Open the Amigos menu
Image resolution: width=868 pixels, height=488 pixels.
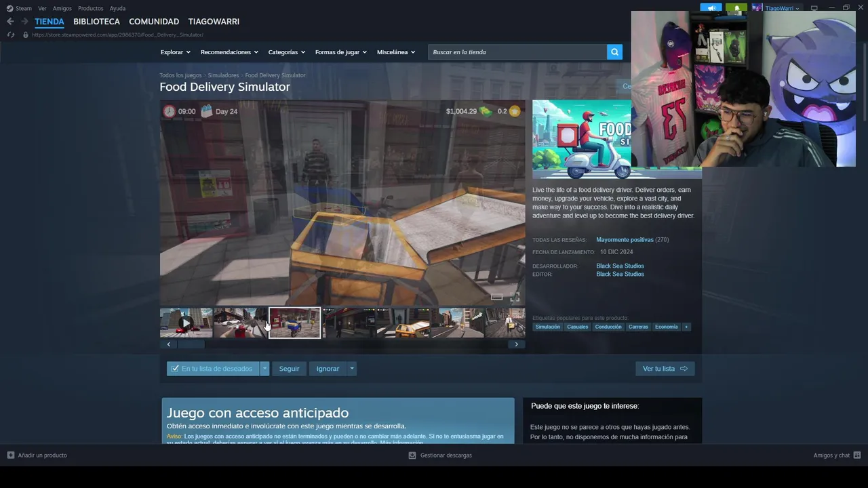point(62,8)
